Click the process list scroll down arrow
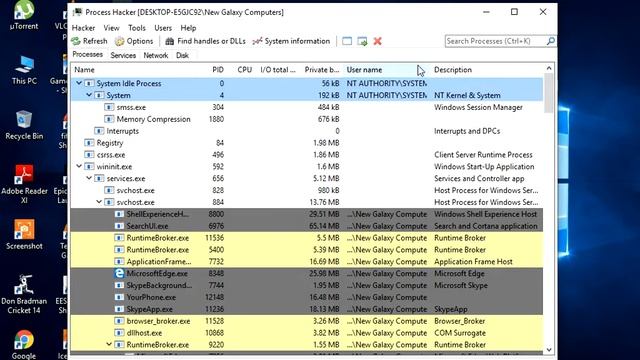 click(549, 350)
